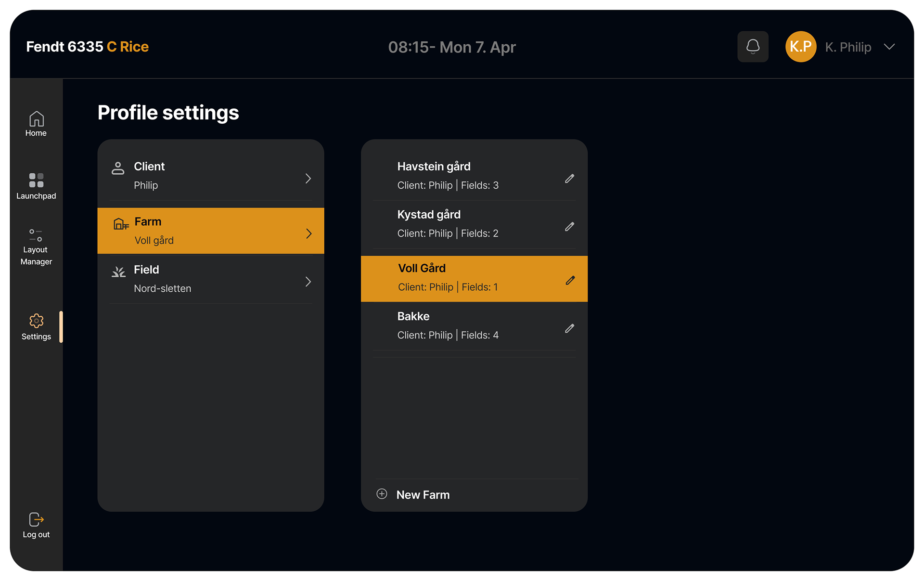
Task: Click the Layout Manager sidebar label
Action: tap(36, 256)
